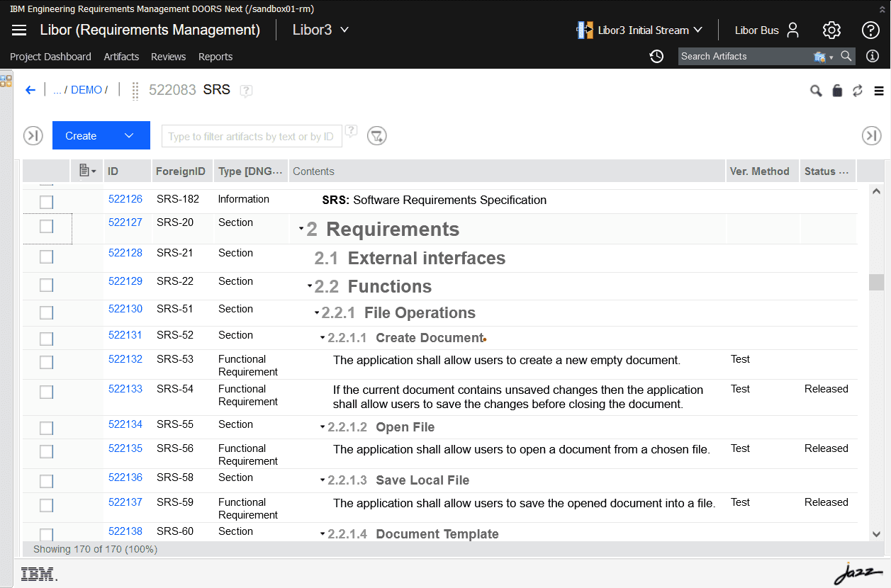Click the refresh icon in module toolbar
Image resolution: width=891 pixels, height=588 pixels.
click(x=858, y=91)
